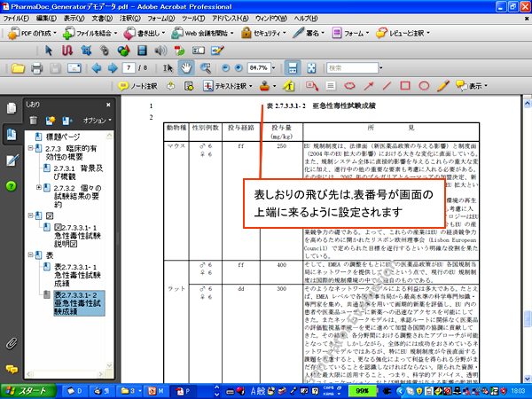532x399 pixels.
Task: Select the Pencil drawing tool
Action: (443, 86)
